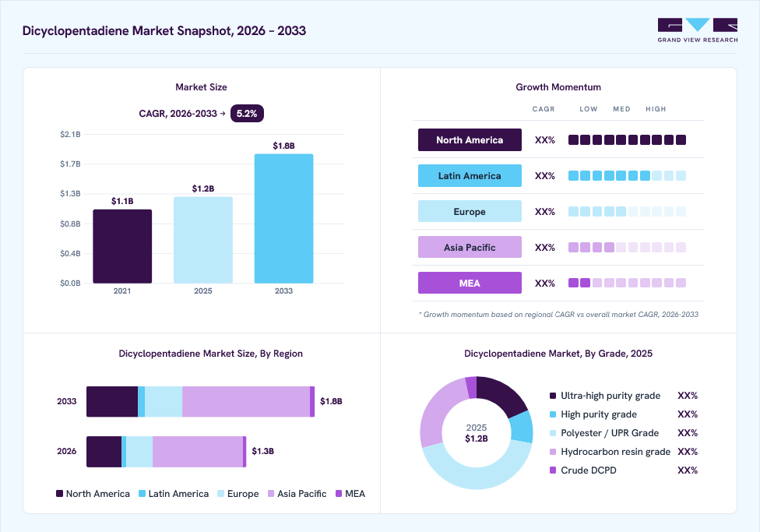This screenshot has height=532, width=760.
Task: Select the North America region label
Action: (470, 139)
